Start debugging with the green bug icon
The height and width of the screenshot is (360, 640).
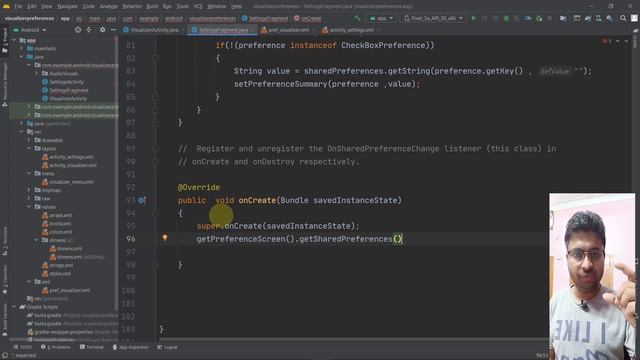click(x=506, y=18)
